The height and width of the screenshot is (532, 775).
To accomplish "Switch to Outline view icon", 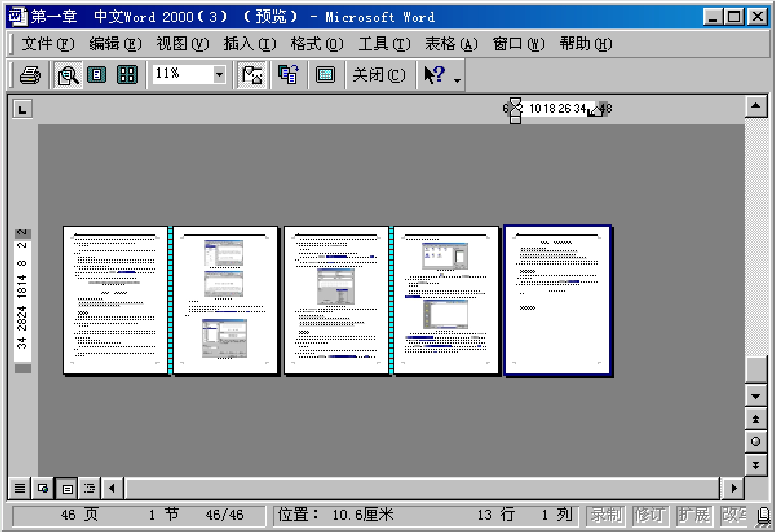I will pos(90,488).
